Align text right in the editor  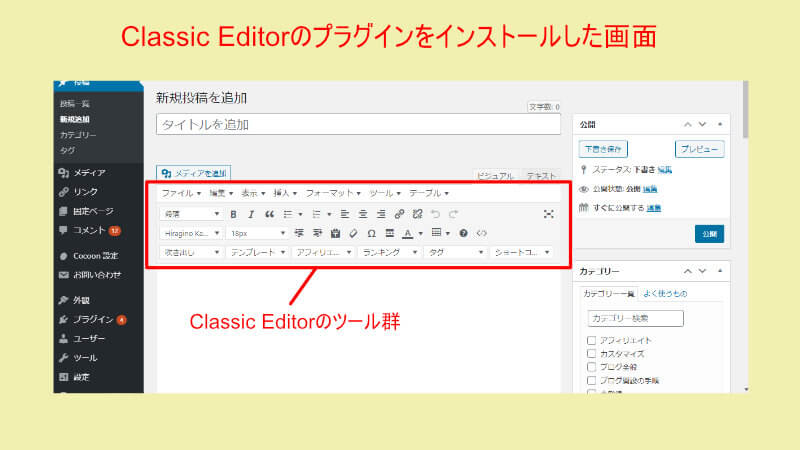point(381,214)
